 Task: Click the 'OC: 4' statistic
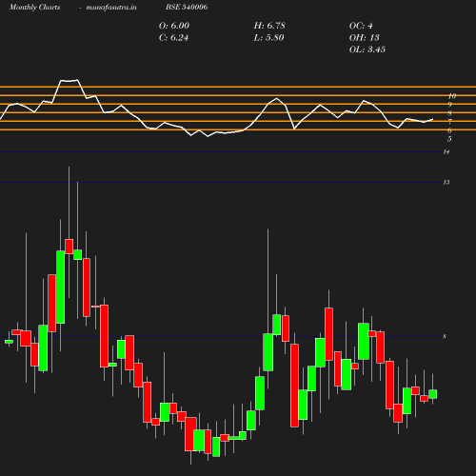361,26
